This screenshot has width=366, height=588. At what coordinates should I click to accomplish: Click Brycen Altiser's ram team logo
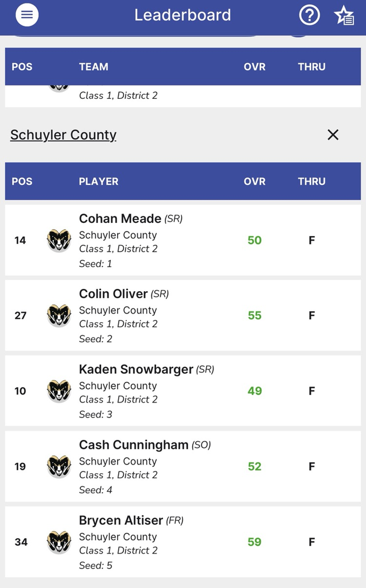click(x=59, y=542)
